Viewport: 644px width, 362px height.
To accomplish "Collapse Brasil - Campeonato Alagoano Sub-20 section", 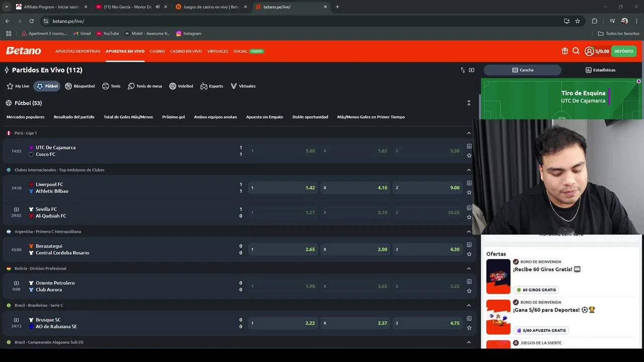I will coord(468,342).
